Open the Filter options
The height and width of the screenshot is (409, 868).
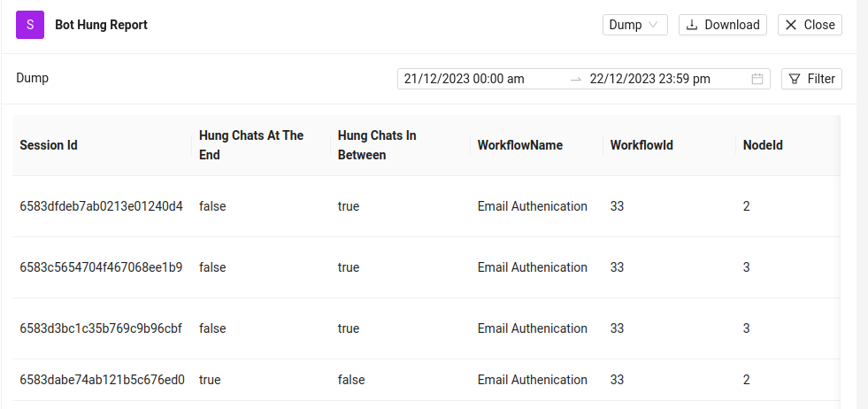tap(811, 79)
